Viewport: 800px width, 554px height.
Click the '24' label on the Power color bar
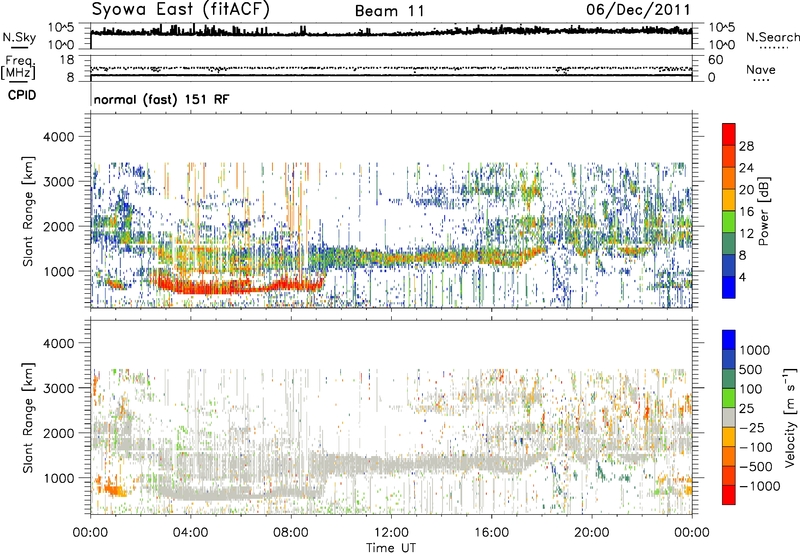click(x=746, y=168)
